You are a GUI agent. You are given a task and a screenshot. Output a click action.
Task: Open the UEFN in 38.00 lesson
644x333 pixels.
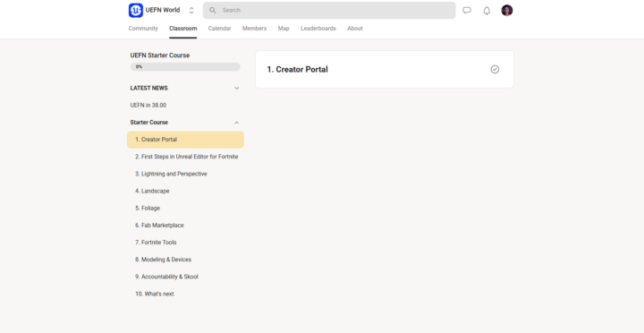(x=148, y=106)
